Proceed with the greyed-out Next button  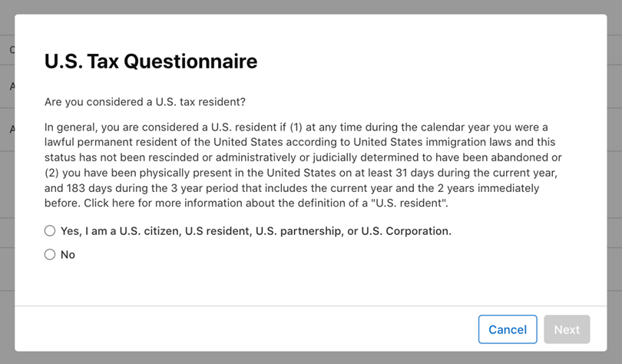[567, 329]
